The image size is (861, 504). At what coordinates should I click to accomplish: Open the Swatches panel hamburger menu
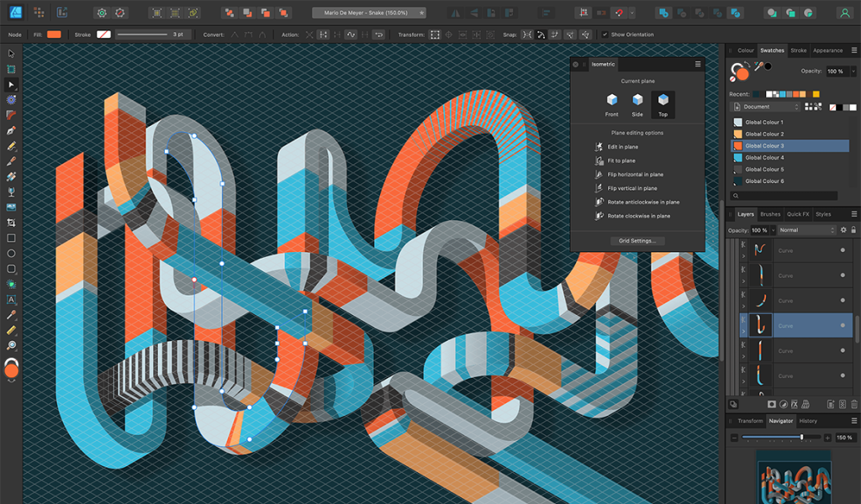tap(854, 50)
